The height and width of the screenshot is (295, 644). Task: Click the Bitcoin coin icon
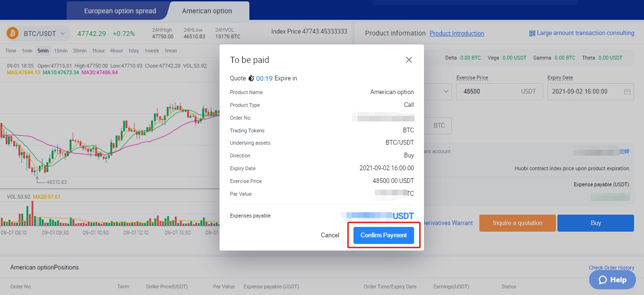pos(12,34)
